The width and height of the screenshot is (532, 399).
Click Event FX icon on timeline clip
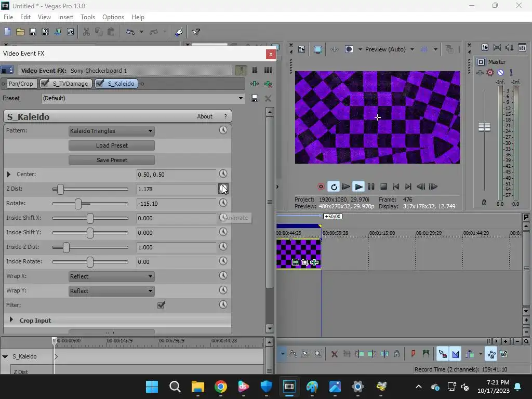pyautogui.click(x=314, y=262)
